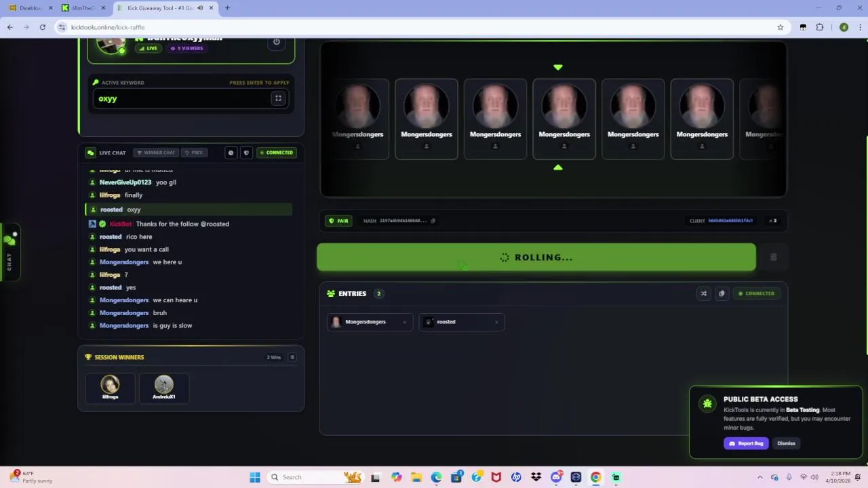Copy the hash using the copy icon
Screen dimensions: 868x488
[433, 221]
